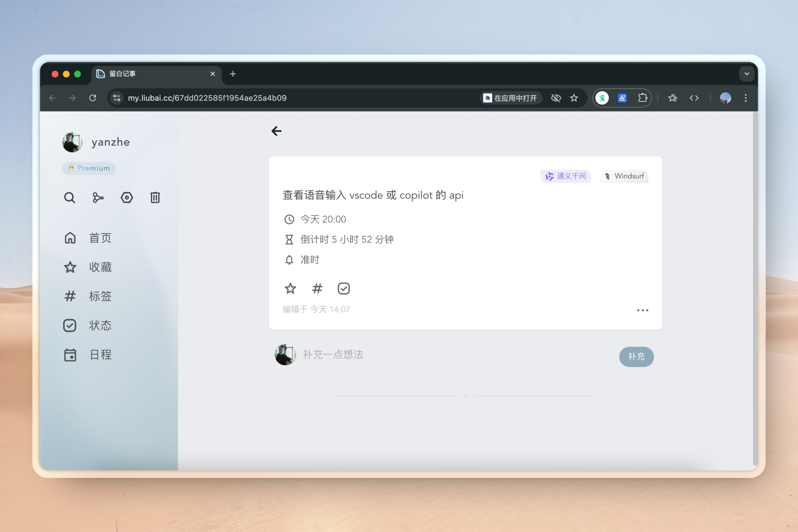Add a tag with the note's hash icon
Viewport: 798px width, 532px height.
click(x=317, y=289)
